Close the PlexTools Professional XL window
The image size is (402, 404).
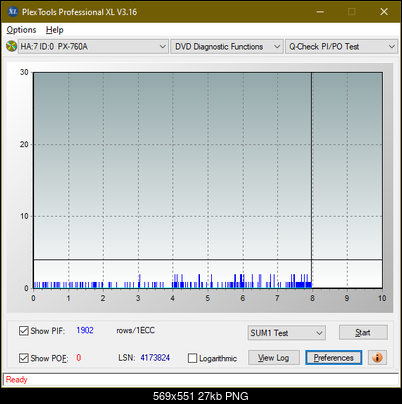pos(384,12)
